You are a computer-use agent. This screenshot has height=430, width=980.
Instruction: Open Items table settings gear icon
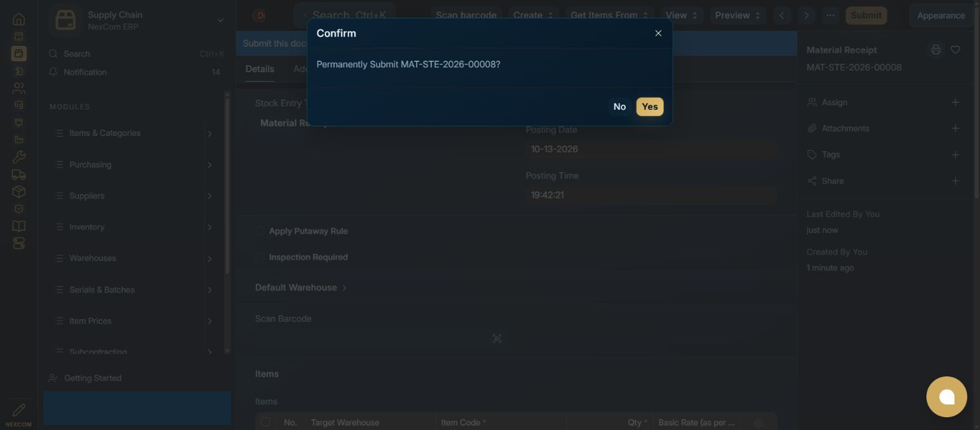pyautogui.click(x=759, y=423)
